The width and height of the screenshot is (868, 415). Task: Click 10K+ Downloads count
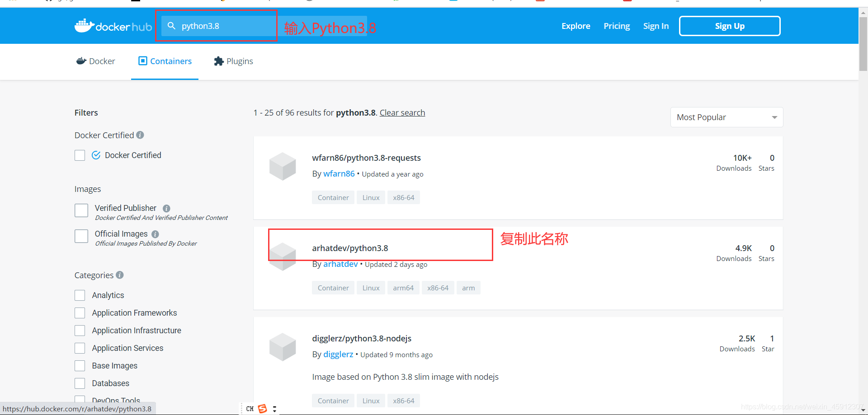tap(734, 163)
